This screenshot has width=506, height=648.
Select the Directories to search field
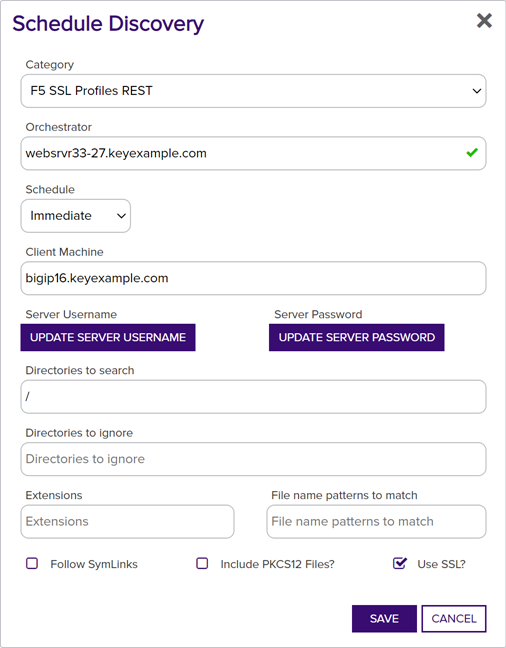pyautogui.click(x=253, y=397)
